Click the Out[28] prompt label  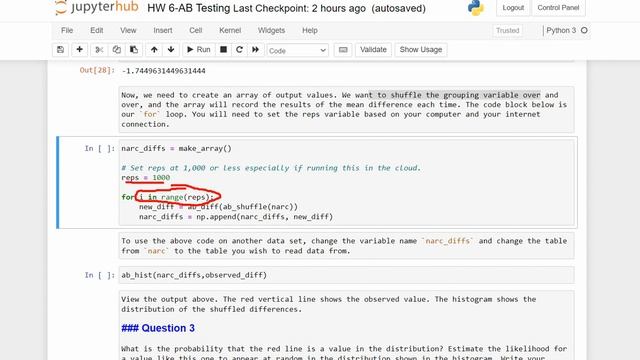coord(97,70)
